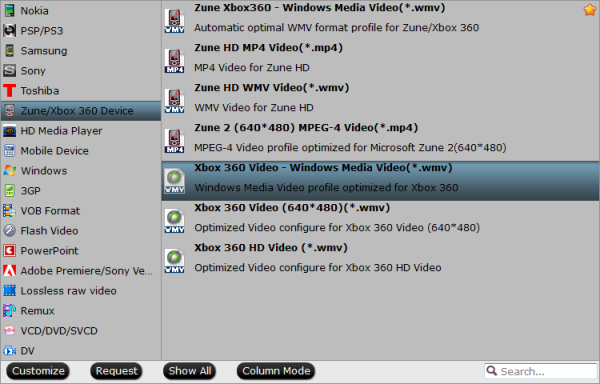Open the Mobile Device label
The image size is (600, 384).
click(54, 151)
